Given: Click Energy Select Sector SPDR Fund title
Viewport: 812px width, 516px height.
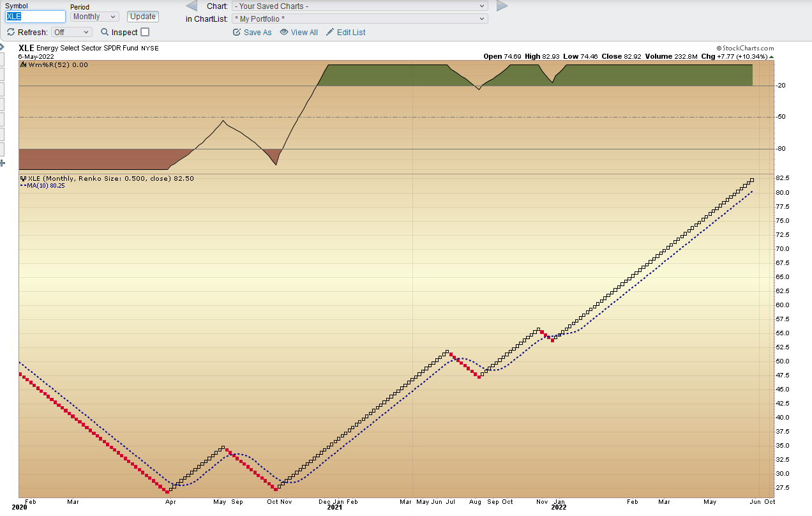Looking at the screenshot, I should [87, 48].
